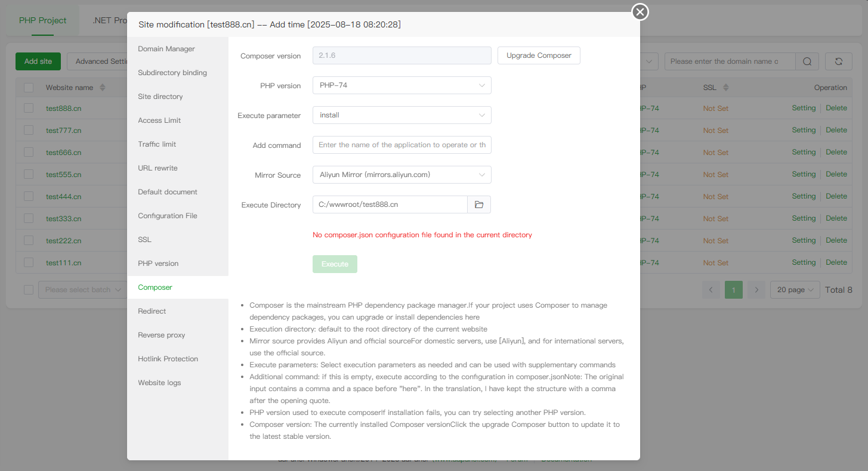Select SSL in the sidebar menu
This screenshot has height=471, width=868.
(x=145, y=240)
